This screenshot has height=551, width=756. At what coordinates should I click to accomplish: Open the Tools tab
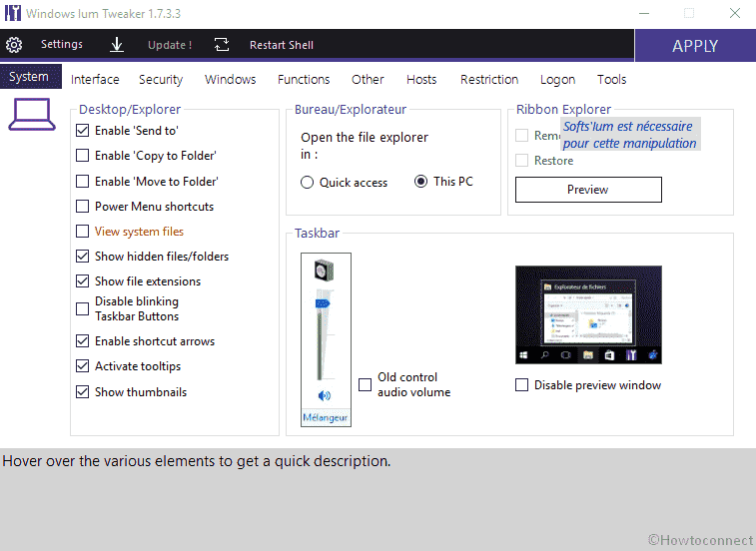(x=611, y=80)
